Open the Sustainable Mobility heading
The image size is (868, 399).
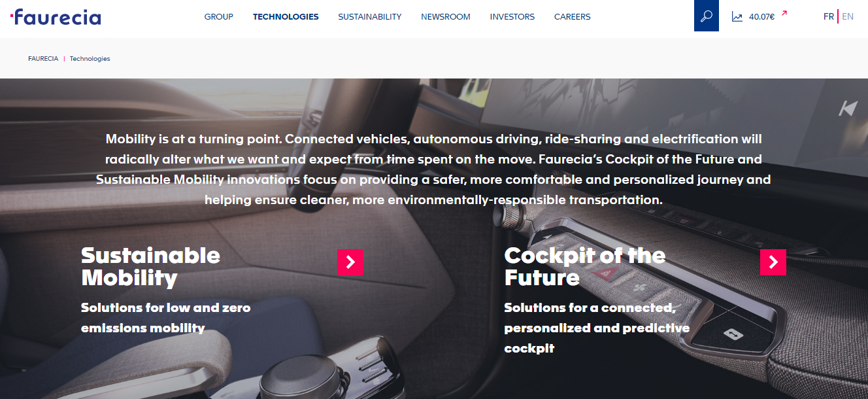150,266
